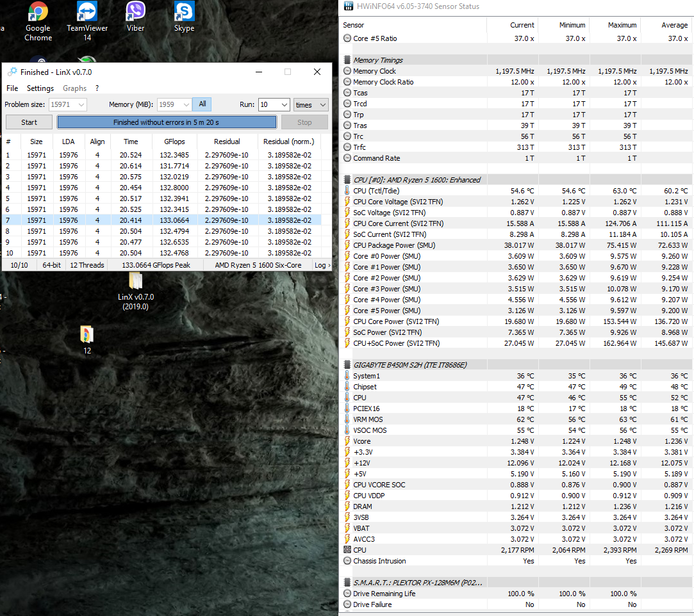
Task: Sort by Residual (norm.) column header
Action: [x=289, y=142]
